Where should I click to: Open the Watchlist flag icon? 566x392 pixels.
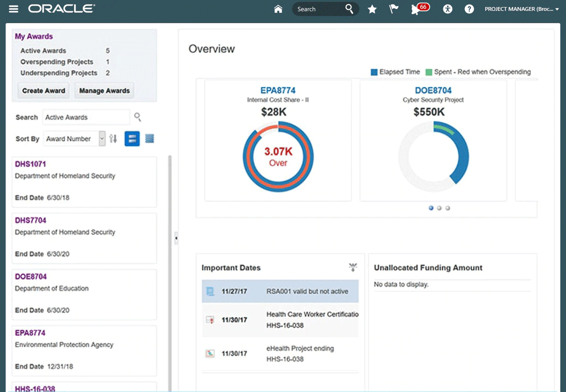[x=394, y=9]
